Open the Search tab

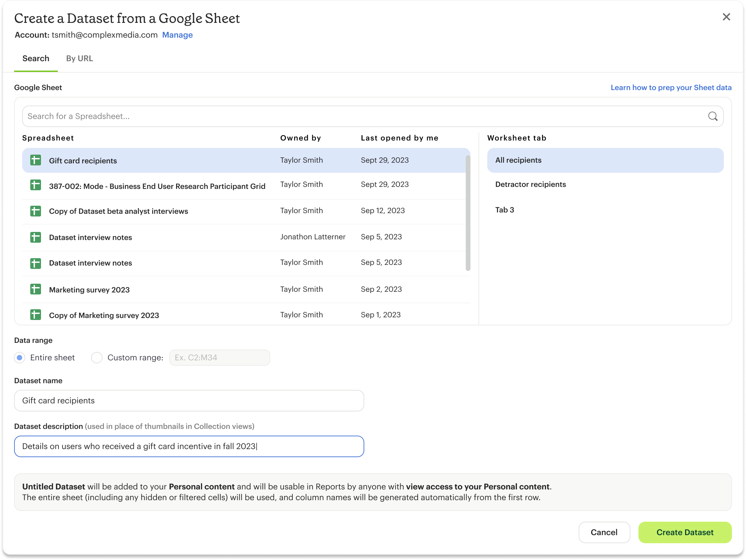[36, 59]
